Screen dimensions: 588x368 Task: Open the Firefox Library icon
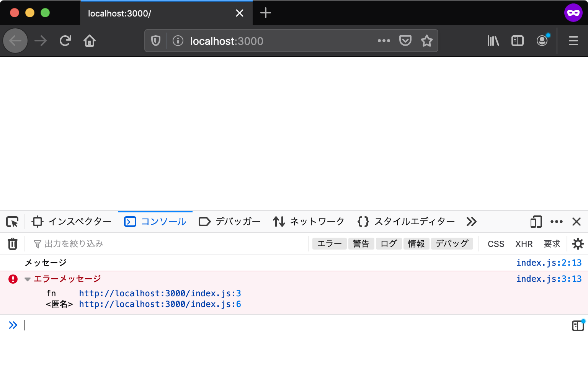[x=493, y=41]
